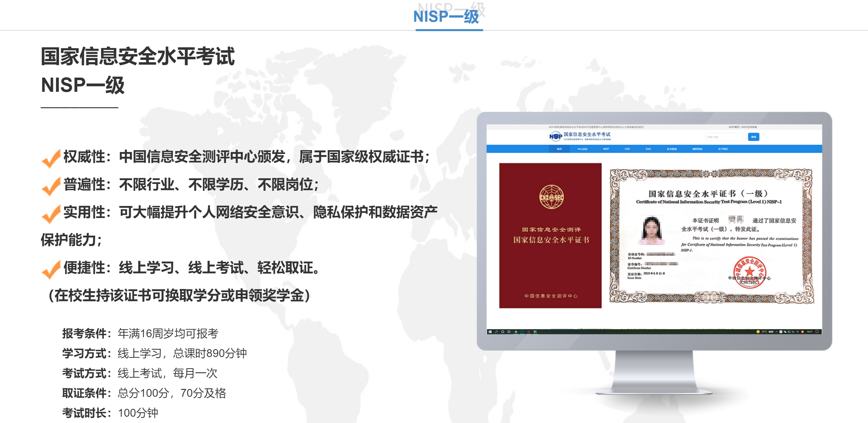Viewport: 868px width, 423px height.
Task: Click the value 总分100分，70分及格
Action: (172, 393)
